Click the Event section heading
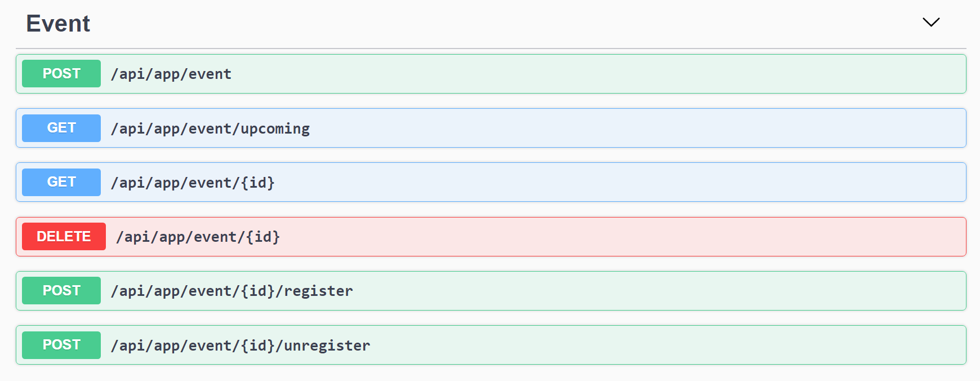 58,24
